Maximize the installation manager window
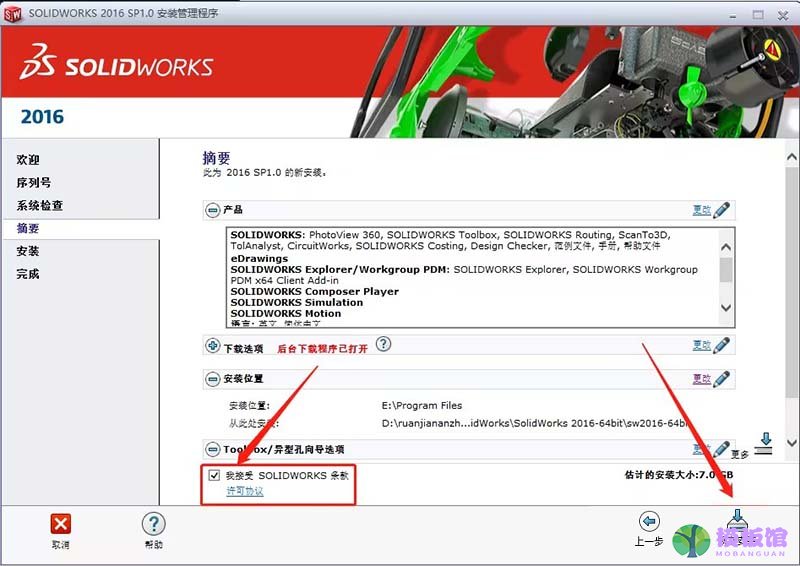800x566 pixels. pos(758,15)
